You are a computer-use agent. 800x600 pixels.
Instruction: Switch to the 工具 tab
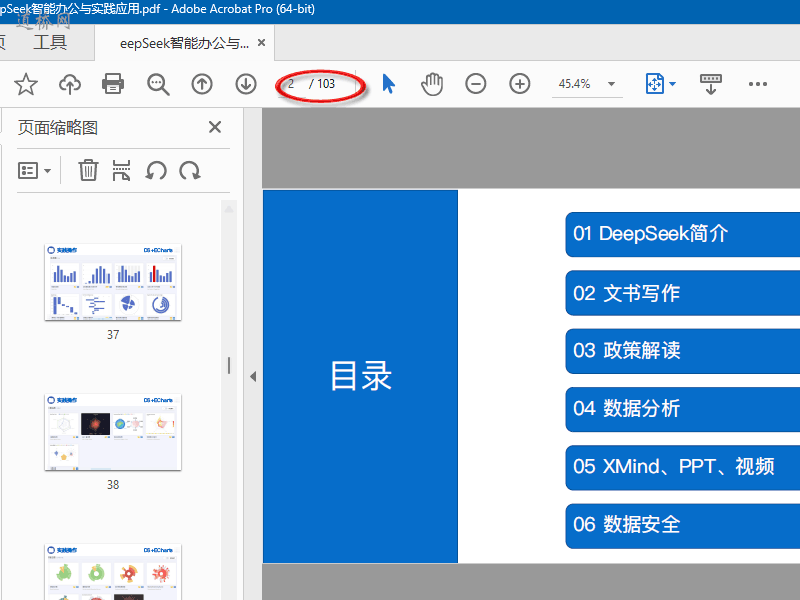(50, 42)
